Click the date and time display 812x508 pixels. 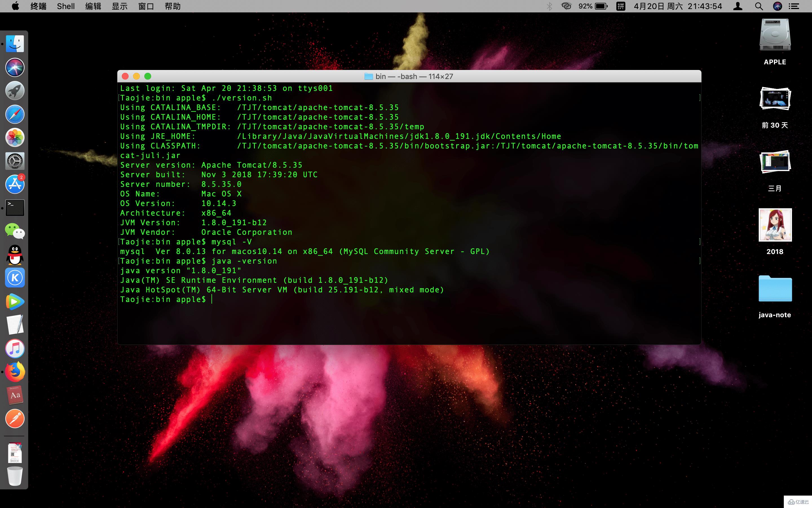click(x=678, y=6)
